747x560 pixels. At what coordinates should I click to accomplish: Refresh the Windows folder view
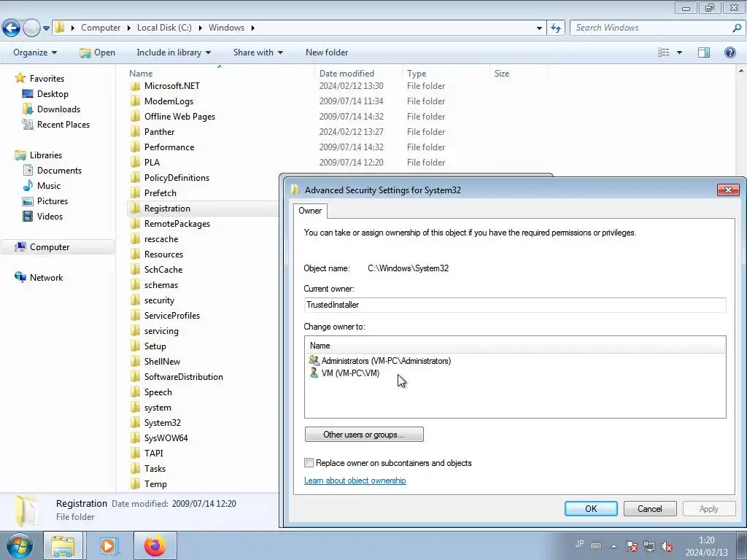click(555, 28)
